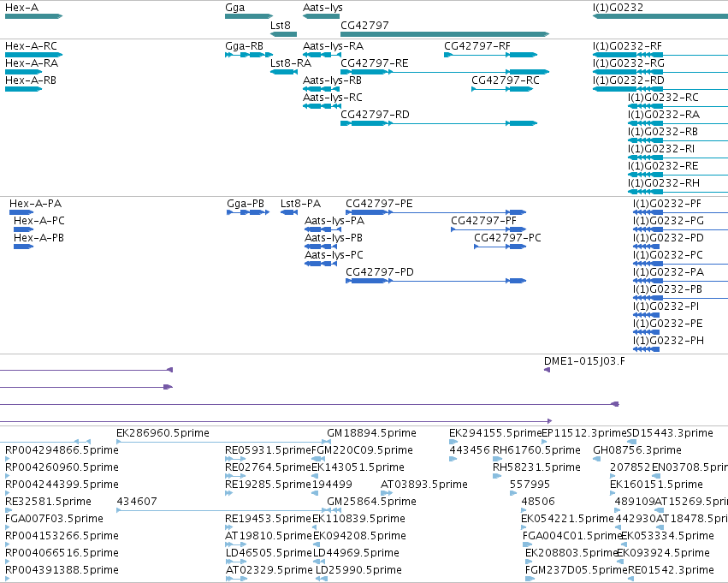Click transcript CG42797-RC
The width and height of the screenshot is (728, 583).
tap(502, 89)
